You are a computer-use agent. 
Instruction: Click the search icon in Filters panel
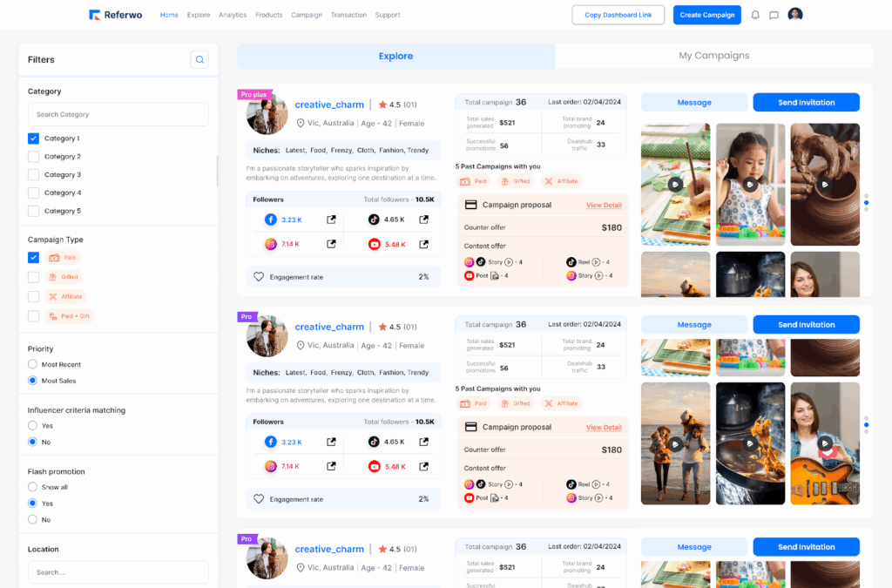199,59
